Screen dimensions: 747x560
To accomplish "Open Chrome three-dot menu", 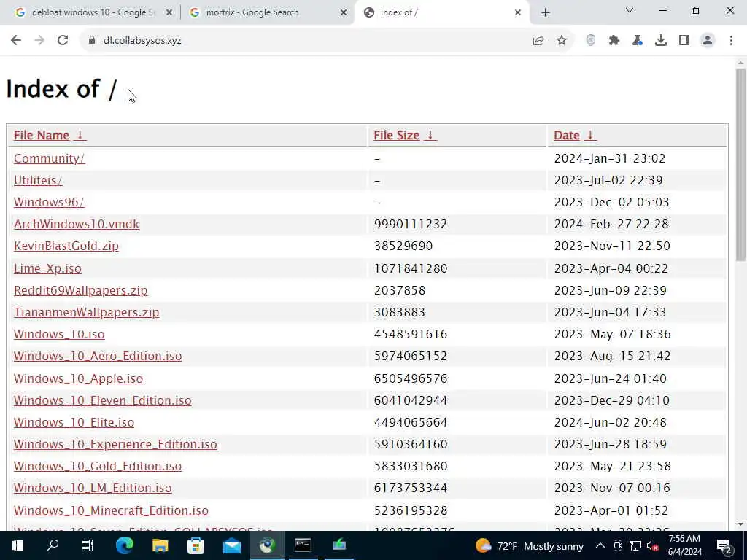I will tap(731, 41).
